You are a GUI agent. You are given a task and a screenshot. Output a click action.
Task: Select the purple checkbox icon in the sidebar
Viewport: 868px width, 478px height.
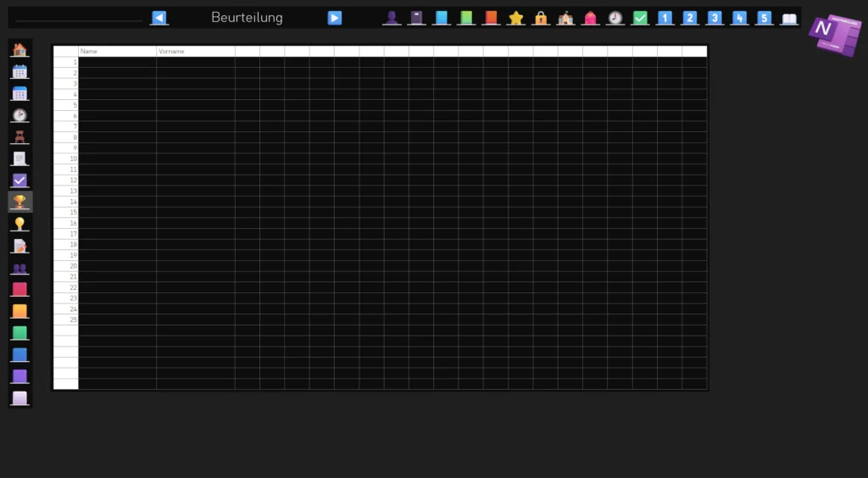(x=20, y=180)
